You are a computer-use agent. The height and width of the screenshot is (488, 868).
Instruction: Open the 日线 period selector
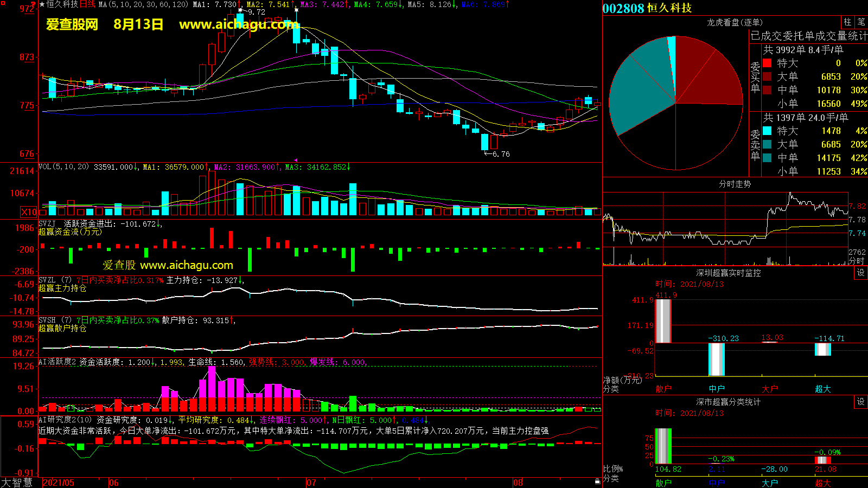click(87, 4)
